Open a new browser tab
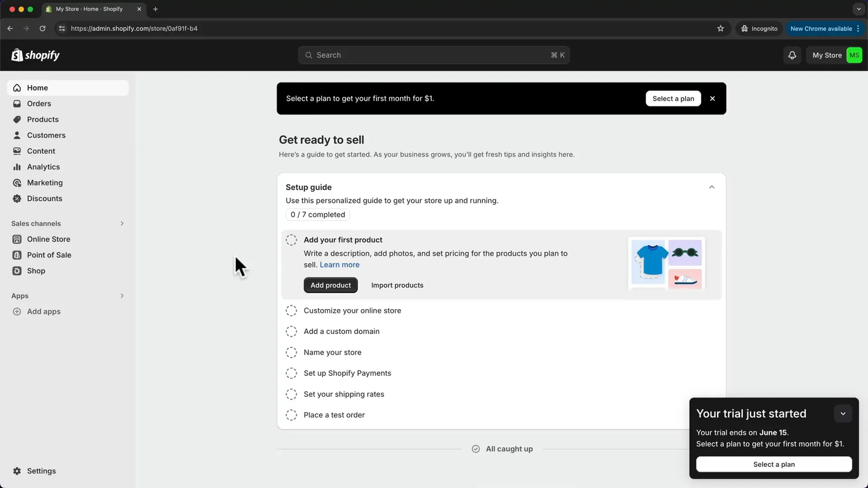The image size is (868, 488). 156,9
